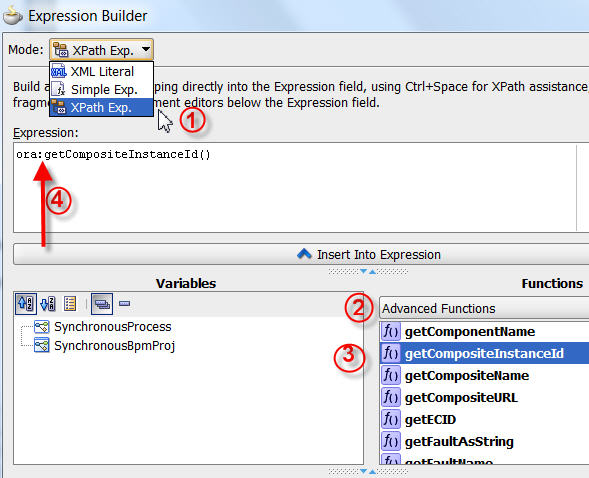Click the SynchronousProcess variable icon

[42, 327]
